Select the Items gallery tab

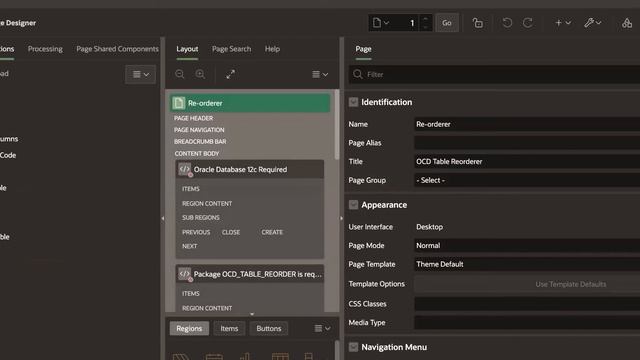click(229, 328)
